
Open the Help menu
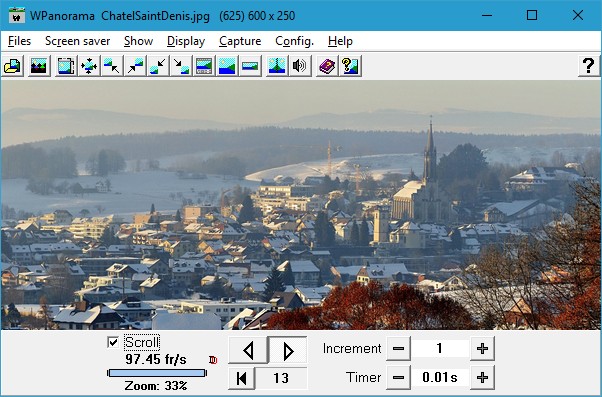click(x=340, y=41)
